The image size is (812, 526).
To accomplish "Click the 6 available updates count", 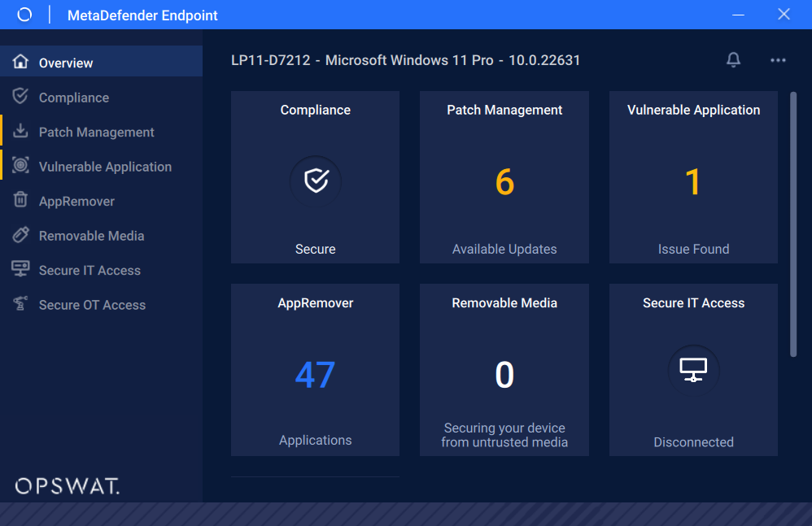I will [x=504, y=182].
